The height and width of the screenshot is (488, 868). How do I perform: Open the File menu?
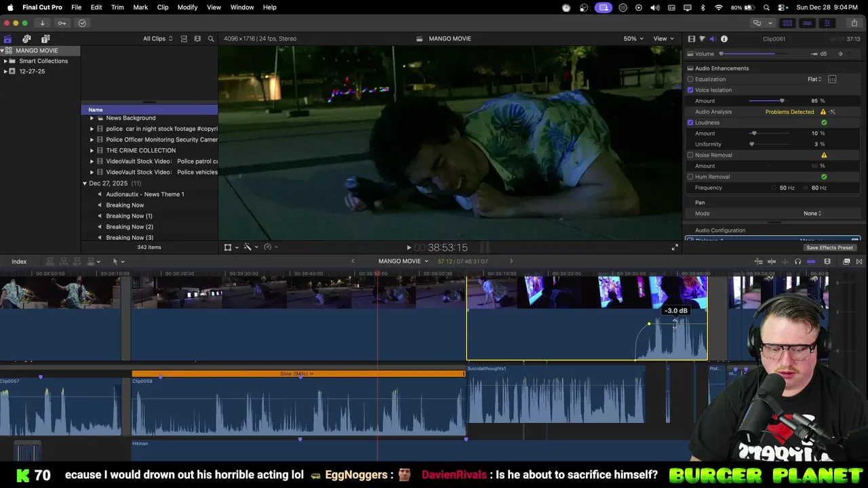click(x=77, y=7)
